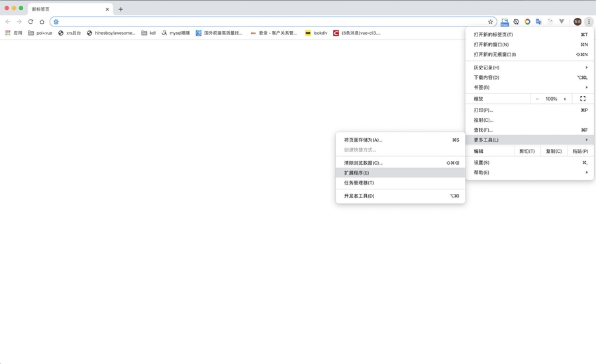Click the 粘贴(P) button in edit row
The width and height of the screenshot is (596, 364).
580,151
